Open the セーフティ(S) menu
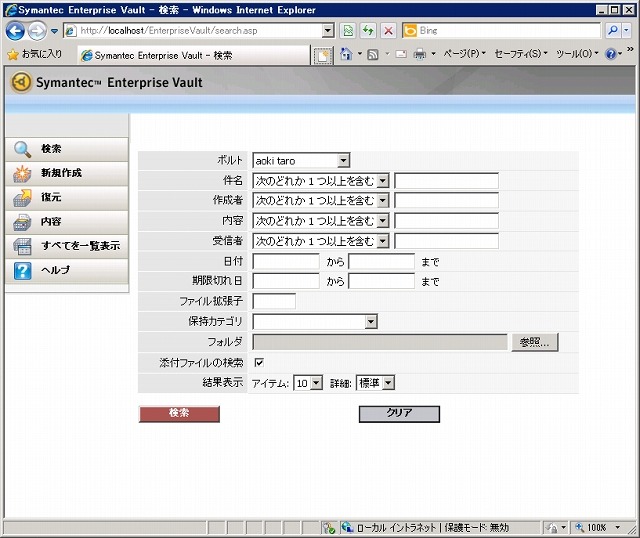 [521, 54]
